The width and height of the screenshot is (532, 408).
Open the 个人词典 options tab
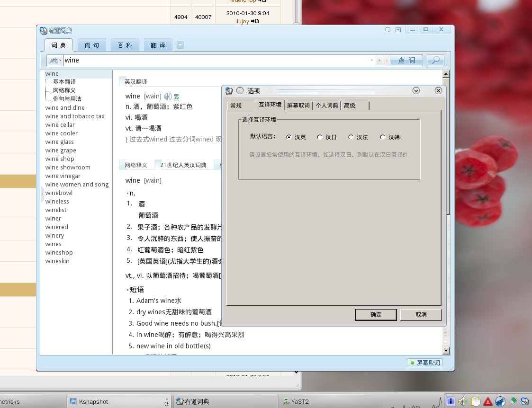pyautogui.click(x=327, y=106)
